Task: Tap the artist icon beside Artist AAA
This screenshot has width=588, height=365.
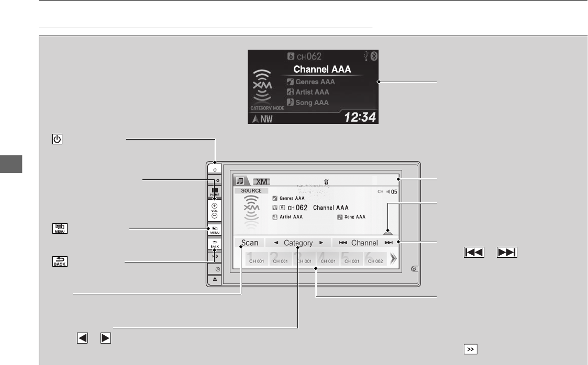Action: tap(275, 217)
